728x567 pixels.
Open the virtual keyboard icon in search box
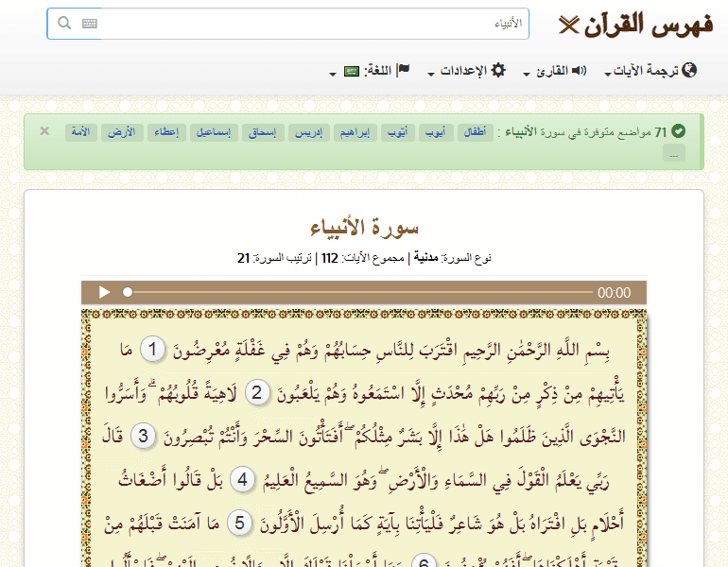point(90,24)
